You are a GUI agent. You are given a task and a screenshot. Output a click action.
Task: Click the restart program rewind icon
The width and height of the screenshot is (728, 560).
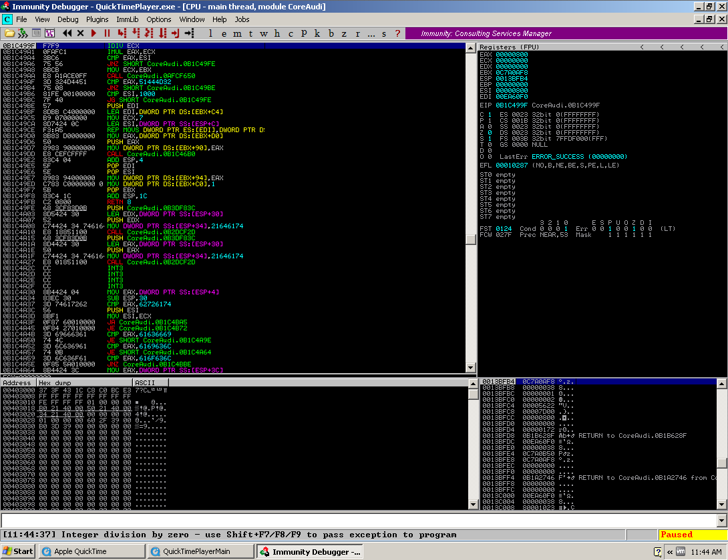point(67,33)
